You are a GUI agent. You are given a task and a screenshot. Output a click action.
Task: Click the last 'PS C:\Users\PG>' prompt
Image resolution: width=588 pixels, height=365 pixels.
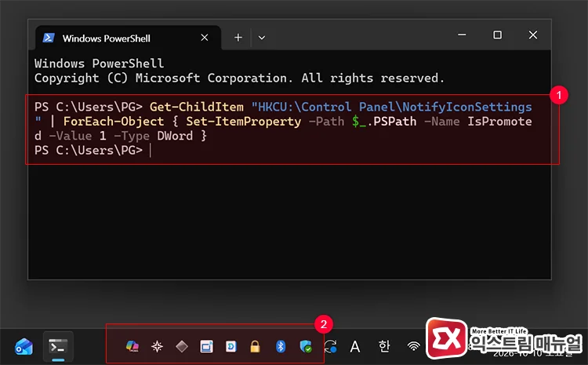pos(89,151)
